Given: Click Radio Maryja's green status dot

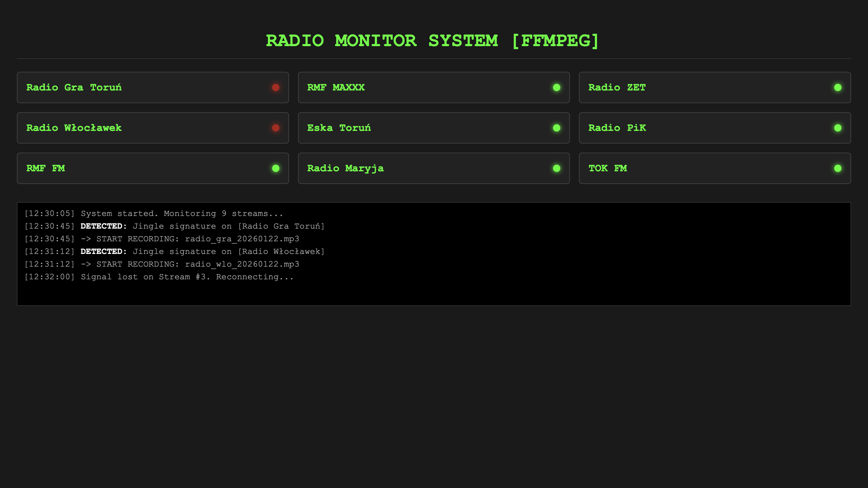Looking at the screenshot, I should pyautogui.click(x=557, y=168).
